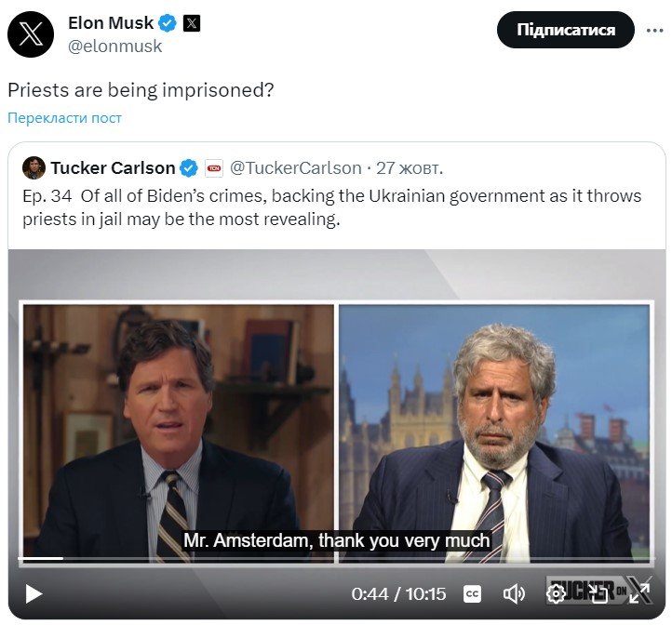The height and width of the screenshot is (625, 672).
Task: Click the Перекласти пост translate link
Action: click(x=65, y=117)
